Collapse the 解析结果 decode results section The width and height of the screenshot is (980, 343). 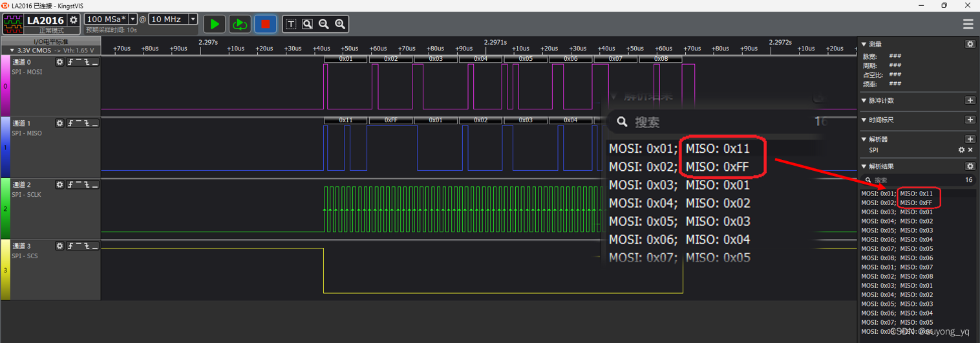pos(864,167)
